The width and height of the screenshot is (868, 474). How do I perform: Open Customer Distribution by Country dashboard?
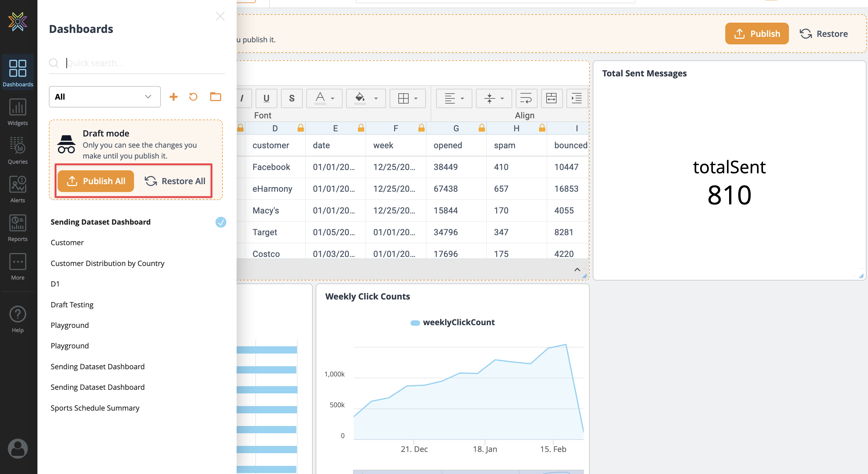pyautogui.click(x=107, y=263)
